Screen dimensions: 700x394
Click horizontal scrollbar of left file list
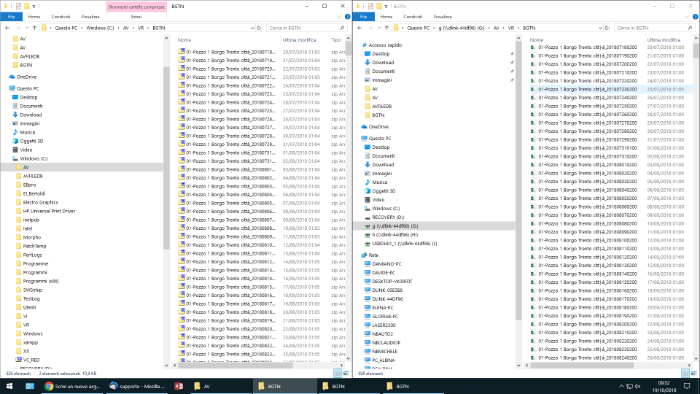pyautogui.click(x=235, y=365)
